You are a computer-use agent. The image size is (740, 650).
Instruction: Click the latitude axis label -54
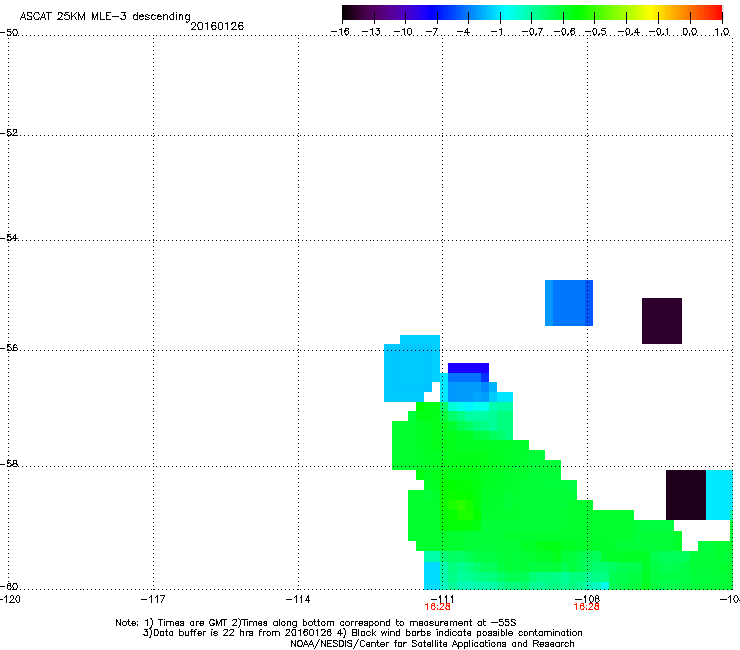point(9,237)
